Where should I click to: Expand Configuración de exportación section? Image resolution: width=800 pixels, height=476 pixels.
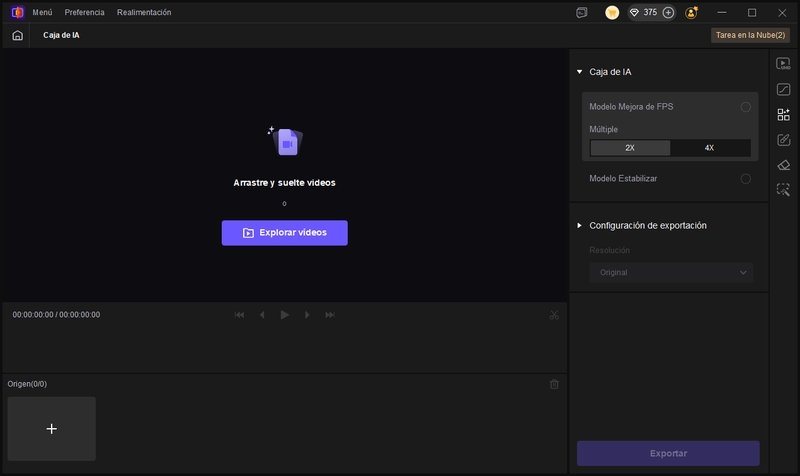(x=579, y=226)
